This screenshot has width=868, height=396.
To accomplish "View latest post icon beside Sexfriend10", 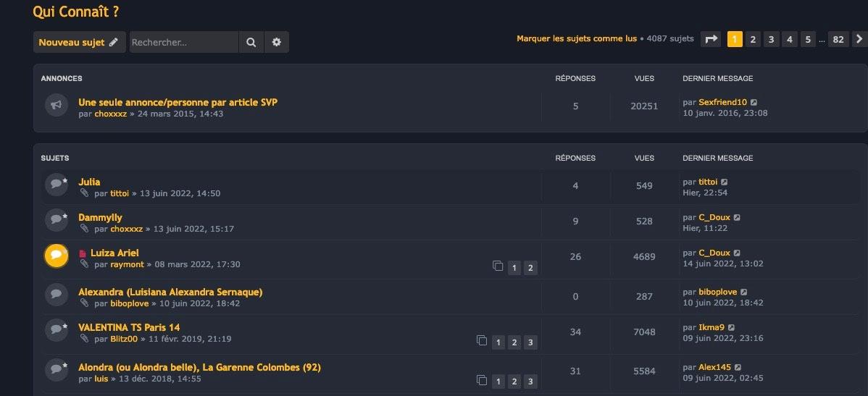I will [754, 103].
